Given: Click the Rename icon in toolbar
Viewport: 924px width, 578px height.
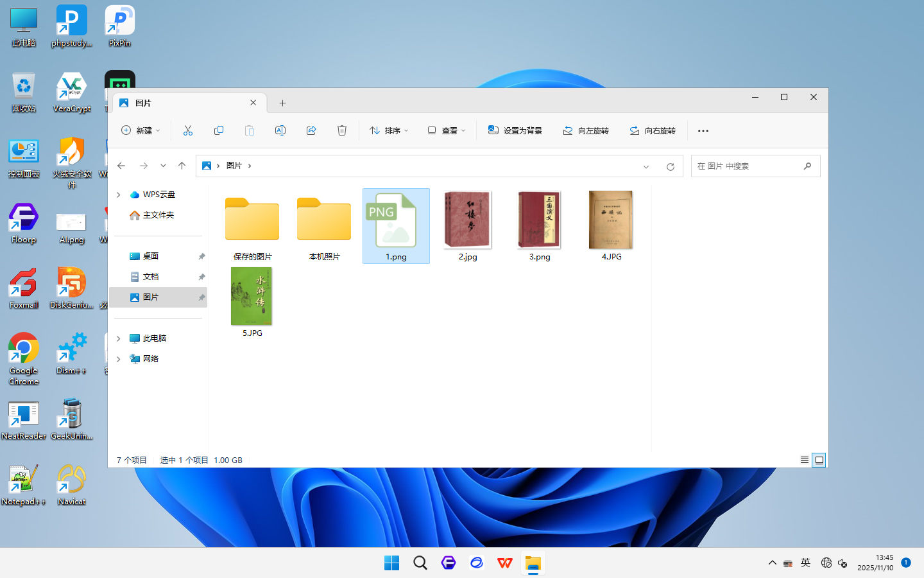Looking at the screenshot, I should pos(280,130).
